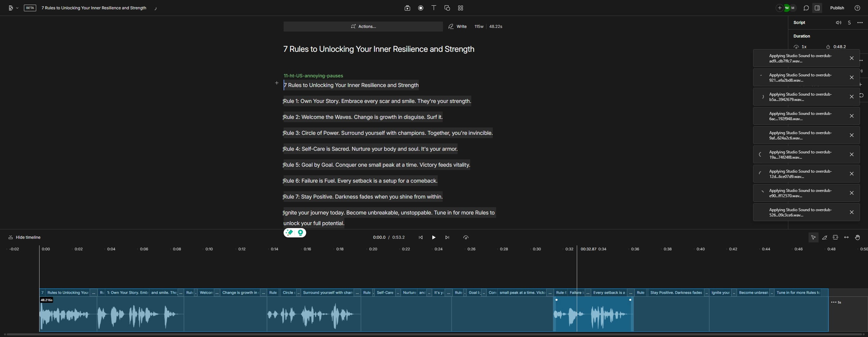
Task: Open the Shapes tool icon
Action: click(447, 8)
